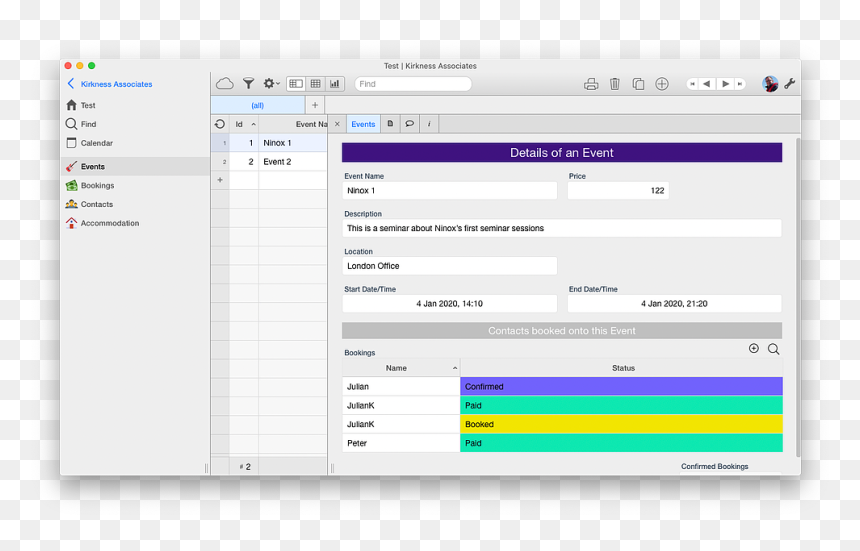Open the user avatar profile
The image size is (860, 551).
pyautogui.click(x=770, y=84)
